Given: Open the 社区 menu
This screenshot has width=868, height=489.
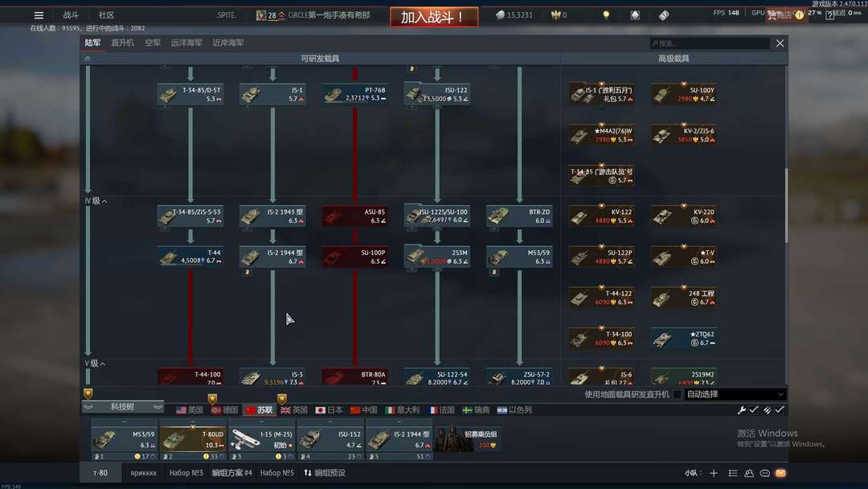Looking at the screenshot, I should coord(106,15).
